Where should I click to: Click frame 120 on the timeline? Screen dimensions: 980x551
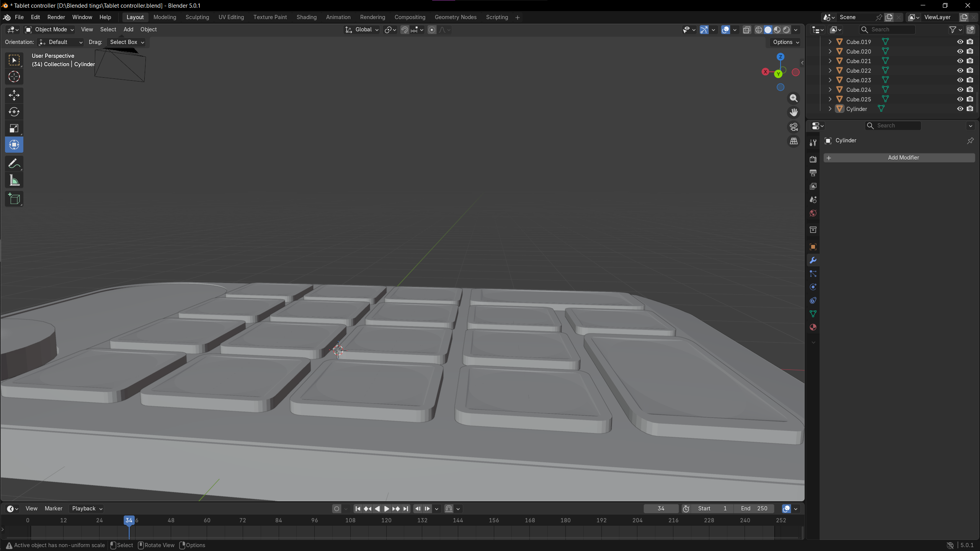point(386,520)
